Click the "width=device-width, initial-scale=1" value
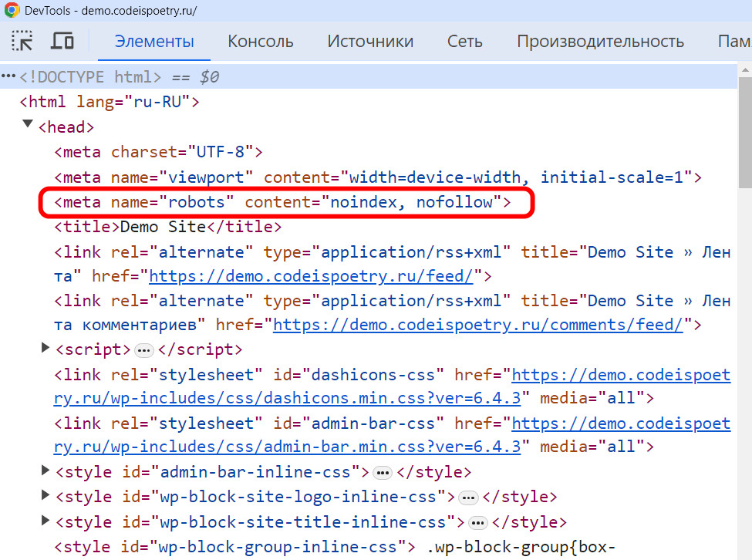 point(516,177)
